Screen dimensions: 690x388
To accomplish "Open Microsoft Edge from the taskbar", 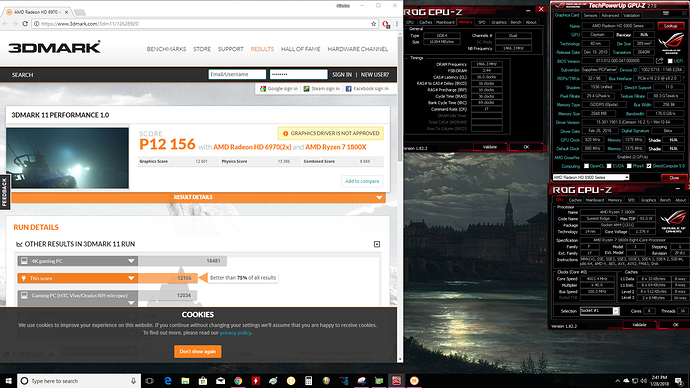I will [x=168, y=381].
